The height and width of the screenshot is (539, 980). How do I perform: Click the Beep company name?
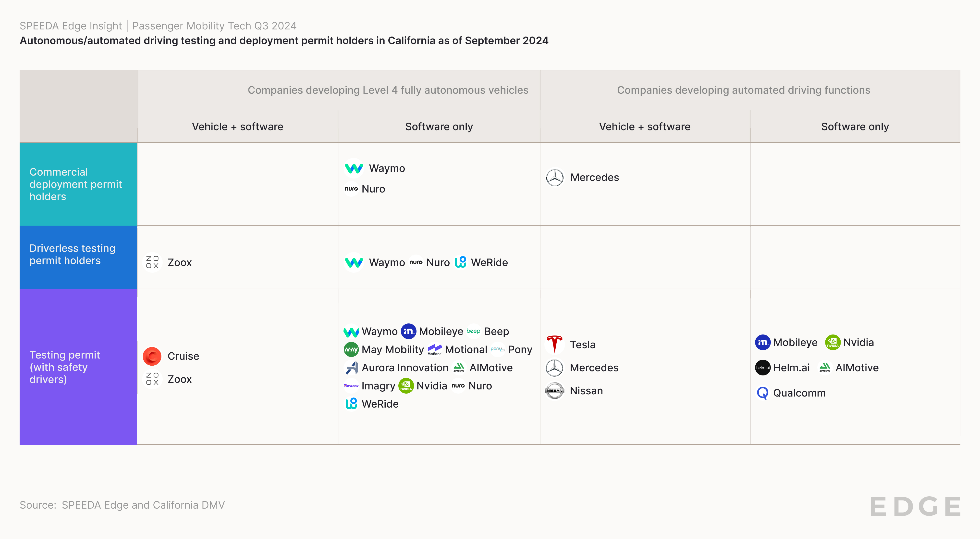coord(496,332)
